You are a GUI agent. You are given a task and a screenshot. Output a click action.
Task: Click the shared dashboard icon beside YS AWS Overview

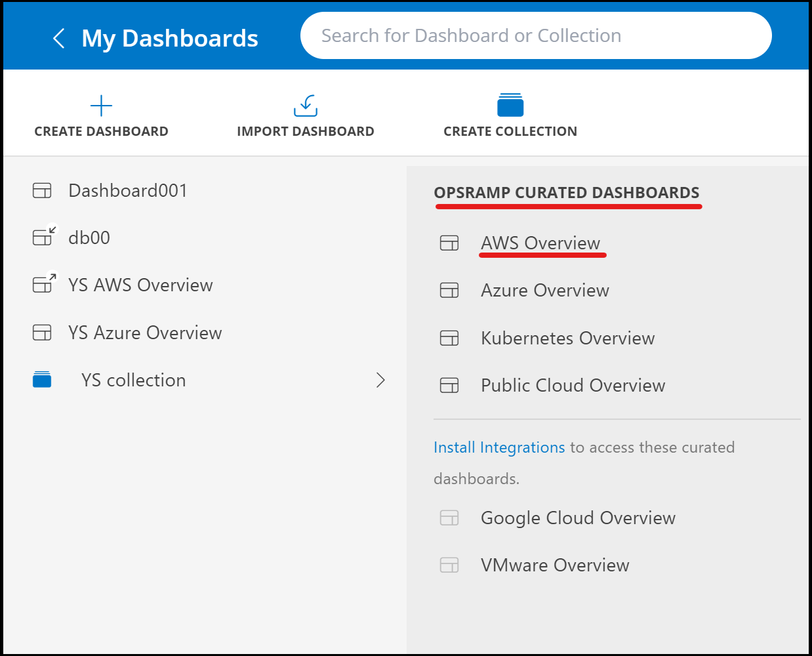click(x=44, y=283)
